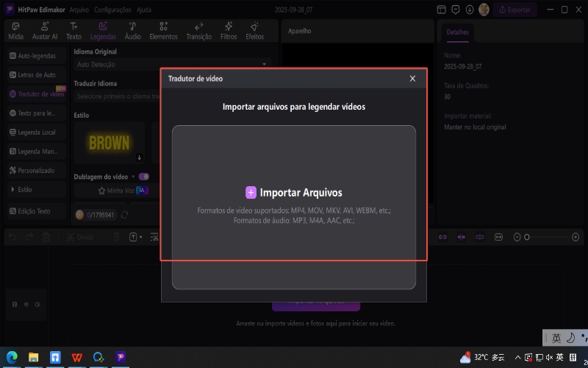Click the Exportar button
Image resolution: width=588 pixels, height=368 pixels.
(515, 10)
